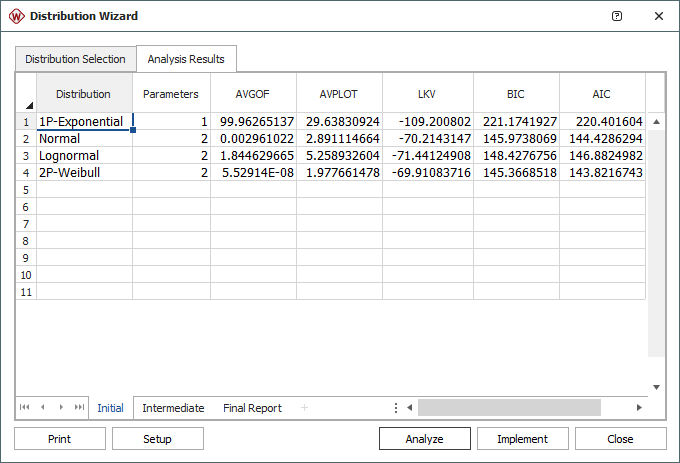Select the AVGOF column header

(253, 93)
